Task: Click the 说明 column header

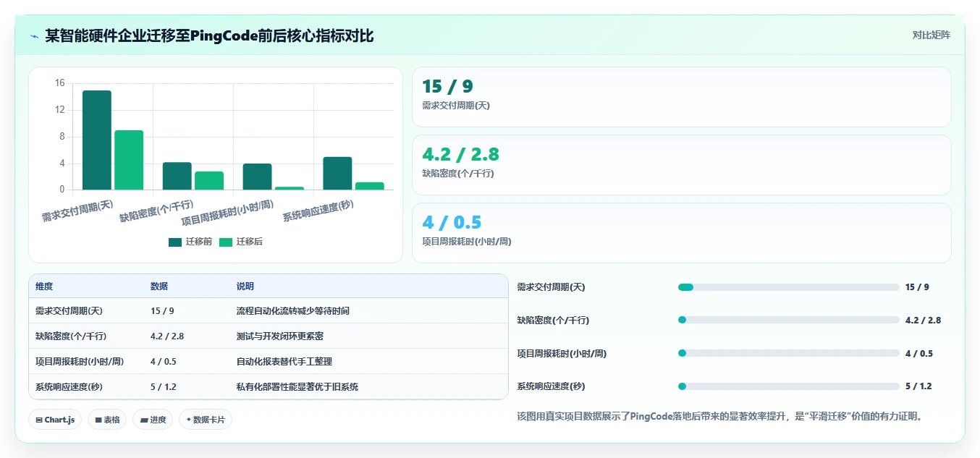Action: point(245,287)
